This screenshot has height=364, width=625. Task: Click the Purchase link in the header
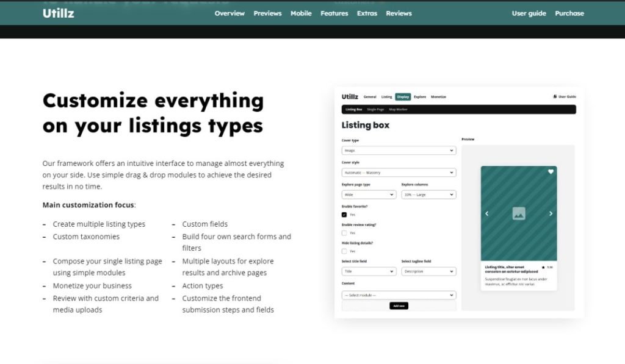click(x=569, y=13)
